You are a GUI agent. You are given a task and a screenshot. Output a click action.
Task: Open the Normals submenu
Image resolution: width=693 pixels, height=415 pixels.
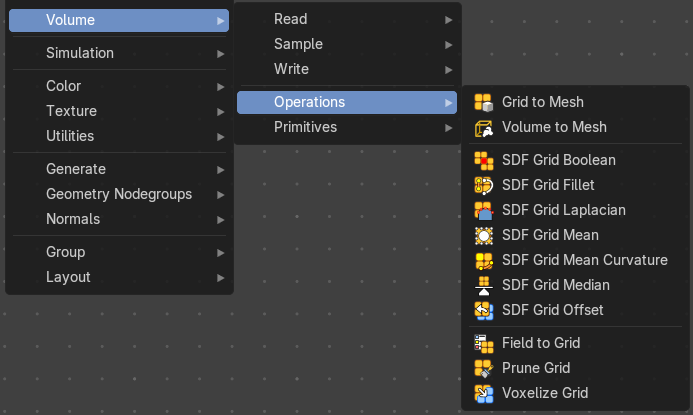119,219
